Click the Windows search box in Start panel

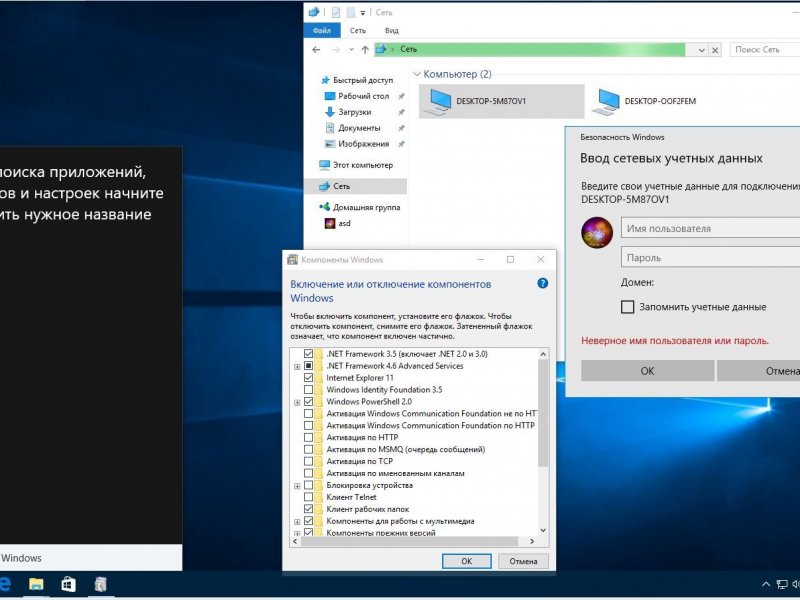click(91, 558)
